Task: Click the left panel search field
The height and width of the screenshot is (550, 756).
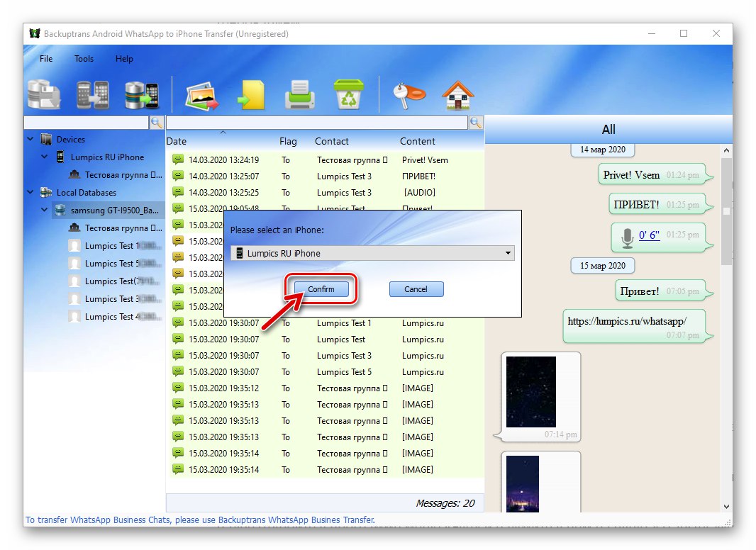Action: [x=87, y=123]
